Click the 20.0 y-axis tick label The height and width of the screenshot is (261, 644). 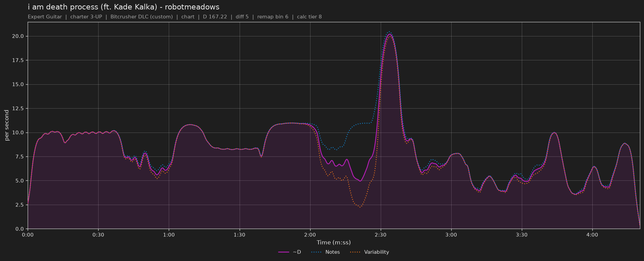[18, 36]
